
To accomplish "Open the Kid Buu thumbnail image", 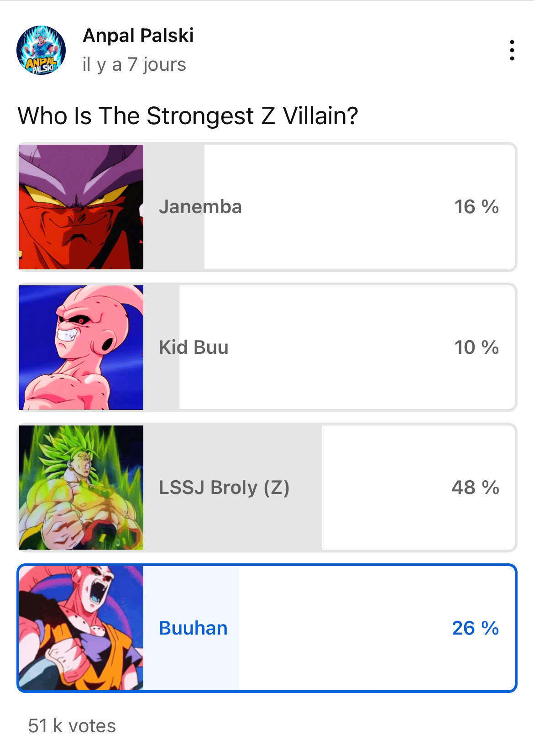I will [x=81, y=347].
